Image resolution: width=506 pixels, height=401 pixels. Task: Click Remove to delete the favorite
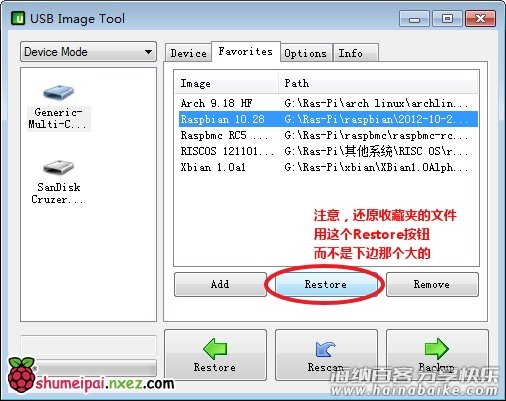tap(432, 284)
